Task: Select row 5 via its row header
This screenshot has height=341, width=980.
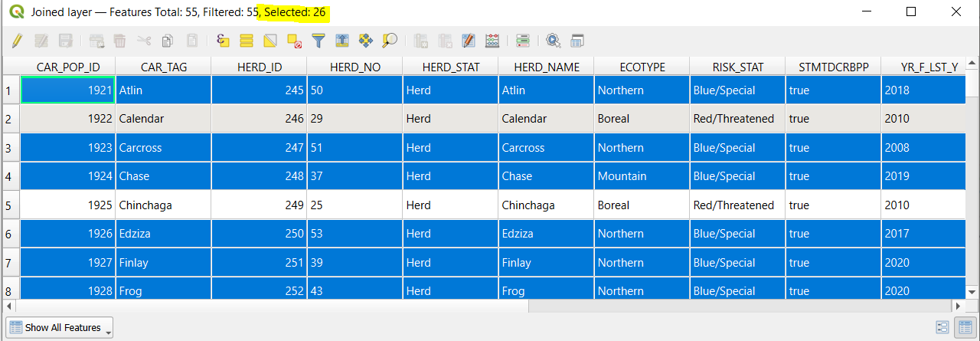Action: point(9,205)
